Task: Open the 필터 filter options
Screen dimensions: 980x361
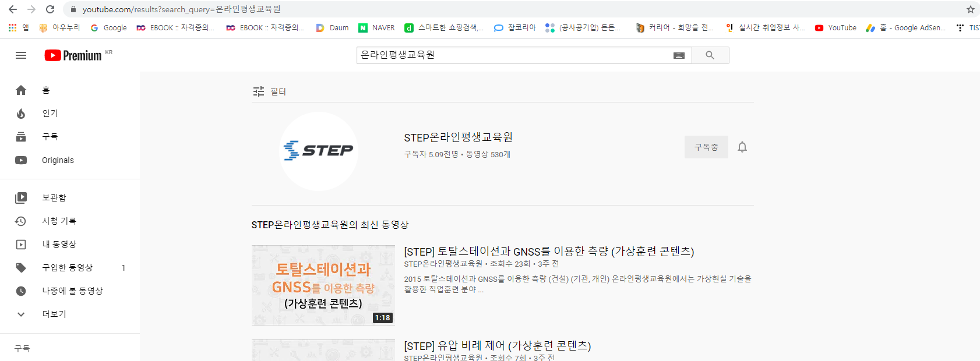Action: (x=269, y=91)
